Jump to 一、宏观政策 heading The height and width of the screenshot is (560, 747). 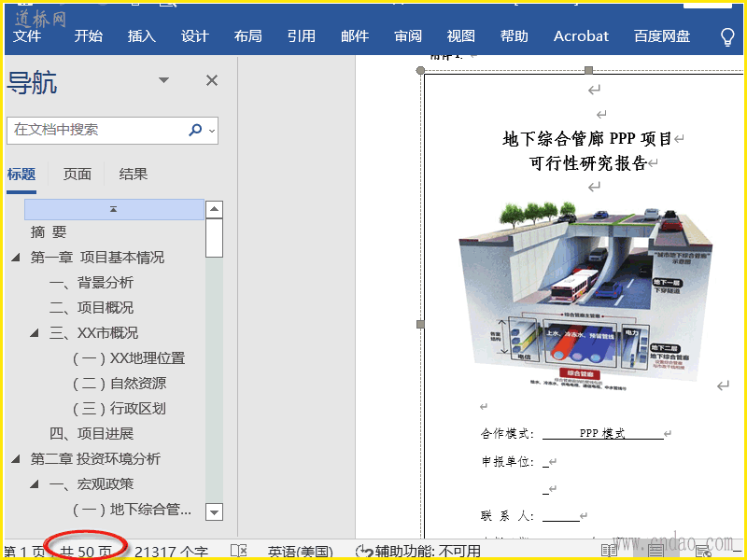(91, 484)
